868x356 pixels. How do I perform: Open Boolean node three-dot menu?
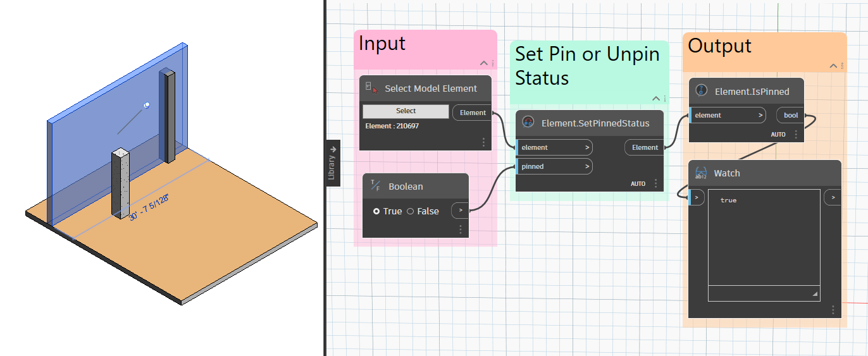point(461,230)
